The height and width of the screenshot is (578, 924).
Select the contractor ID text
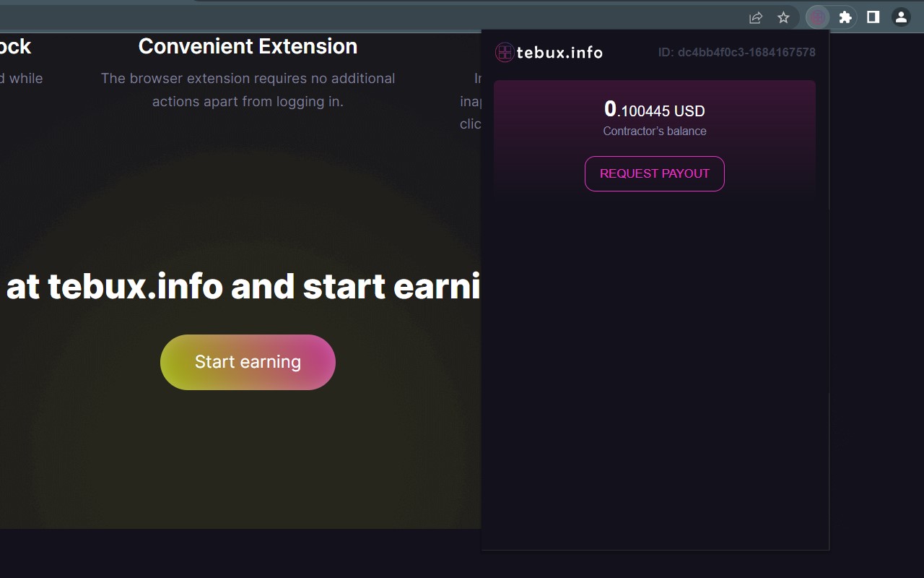pos(736,52)
